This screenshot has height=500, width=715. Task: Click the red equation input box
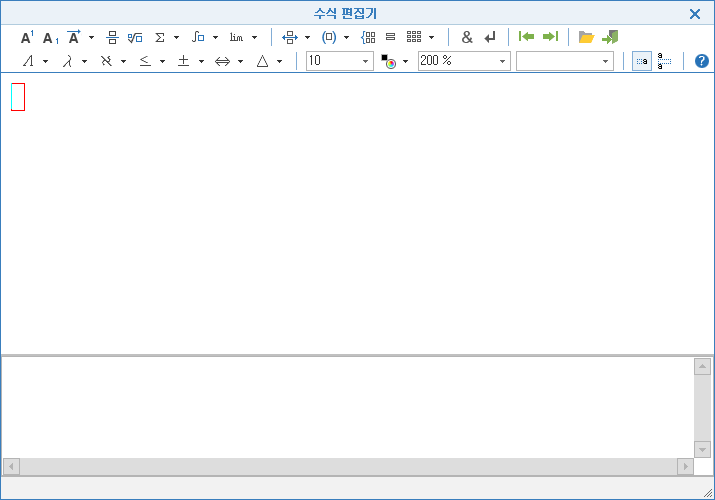click(x=18, y=97)
